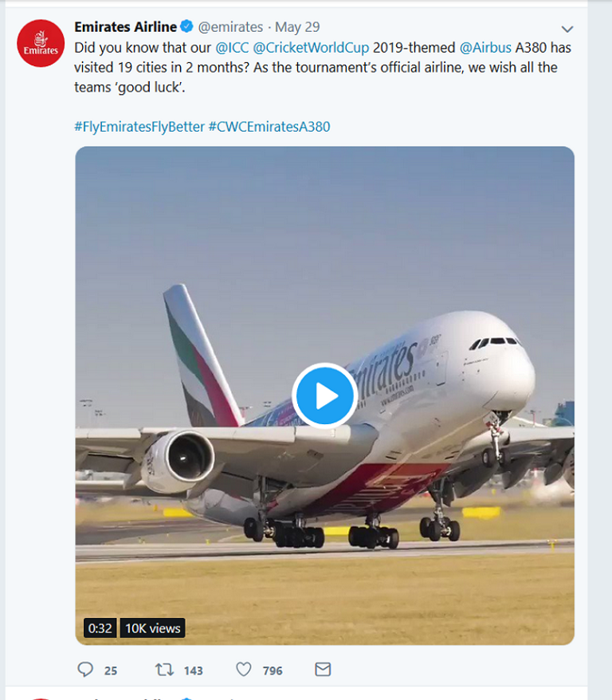
Task: Visit the @Airbus mention
Action: click(x=485, y=47)
